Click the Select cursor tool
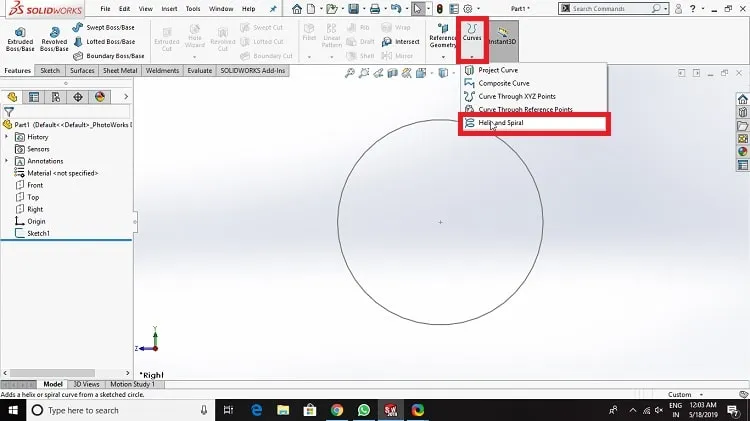 418,9
